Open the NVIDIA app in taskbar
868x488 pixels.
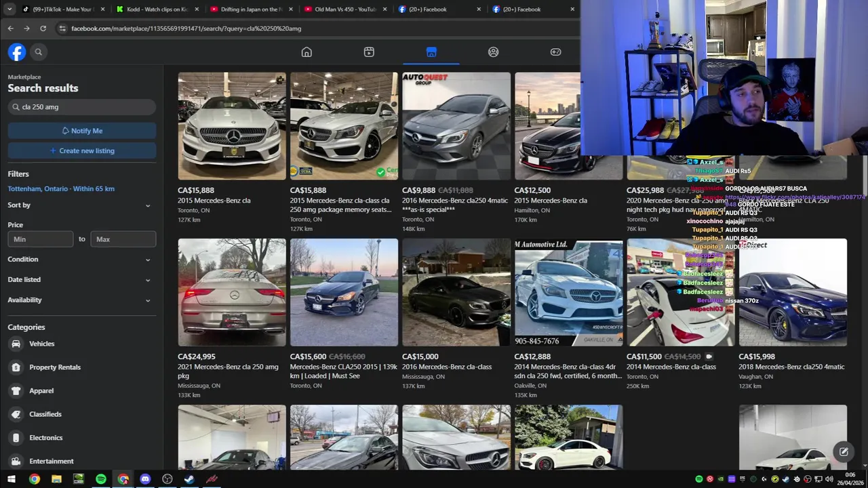pos(79,479)
